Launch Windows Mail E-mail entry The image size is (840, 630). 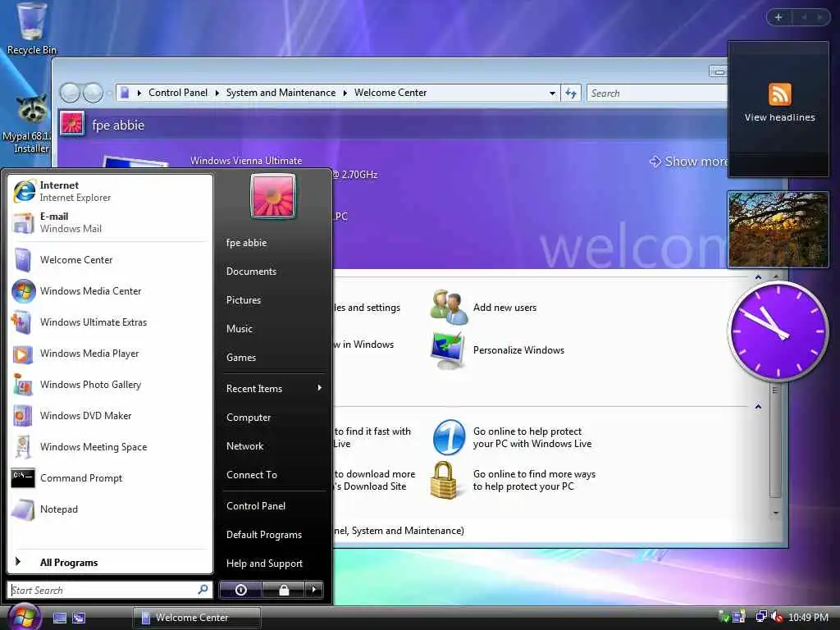pyautogui.click(x=110, y=222)
